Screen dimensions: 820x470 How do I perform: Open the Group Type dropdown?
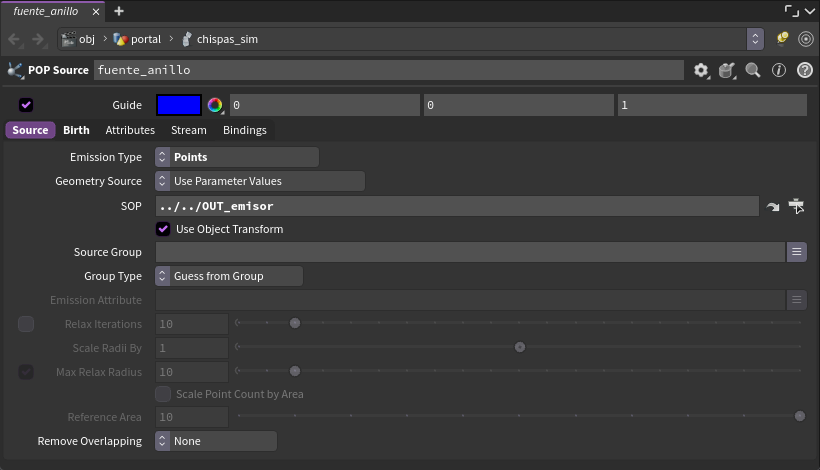pyautogui.click(x=229, y=276)
